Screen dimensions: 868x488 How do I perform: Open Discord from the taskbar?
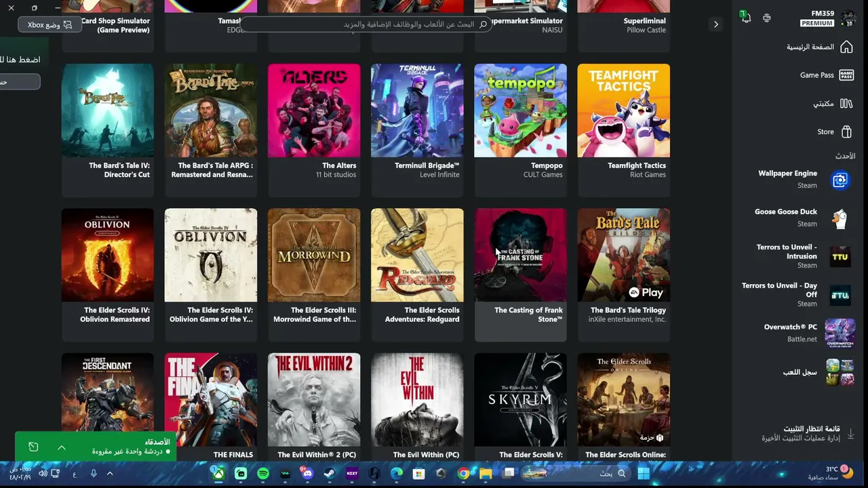pyautogui.click(x=308, y=474)
